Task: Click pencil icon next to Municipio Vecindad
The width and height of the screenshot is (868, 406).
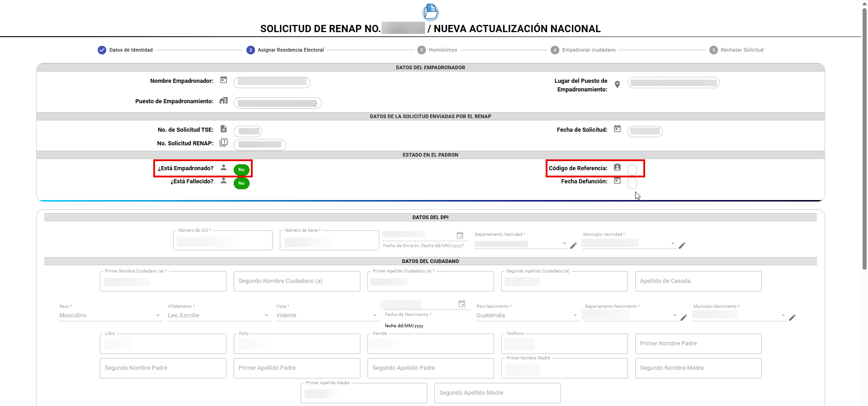Action: [x=682, y=246]
